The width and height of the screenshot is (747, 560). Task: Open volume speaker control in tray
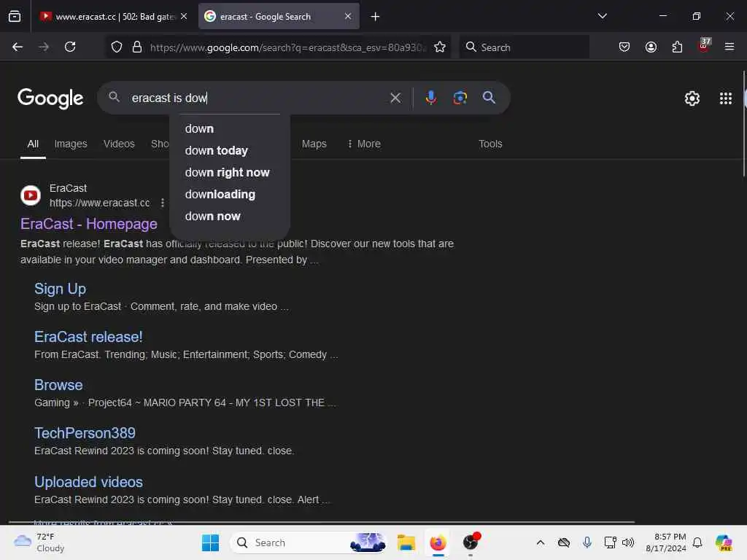(628, 542)
